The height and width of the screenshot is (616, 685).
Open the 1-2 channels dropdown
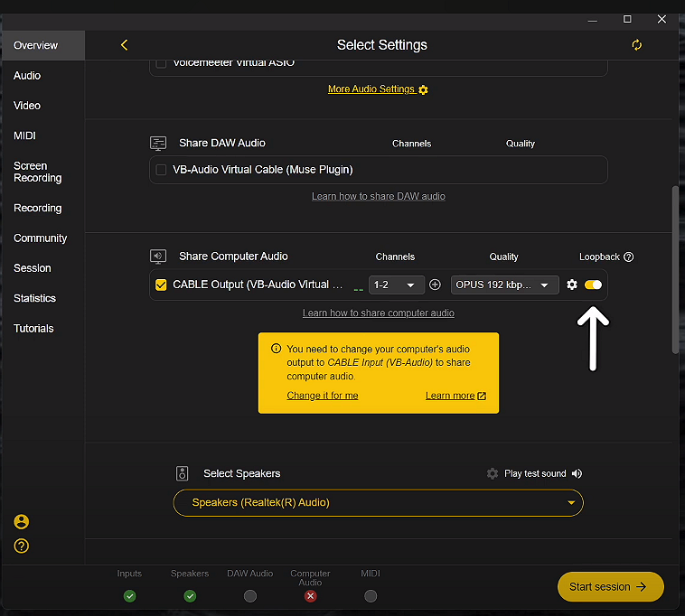pos(396,285)
